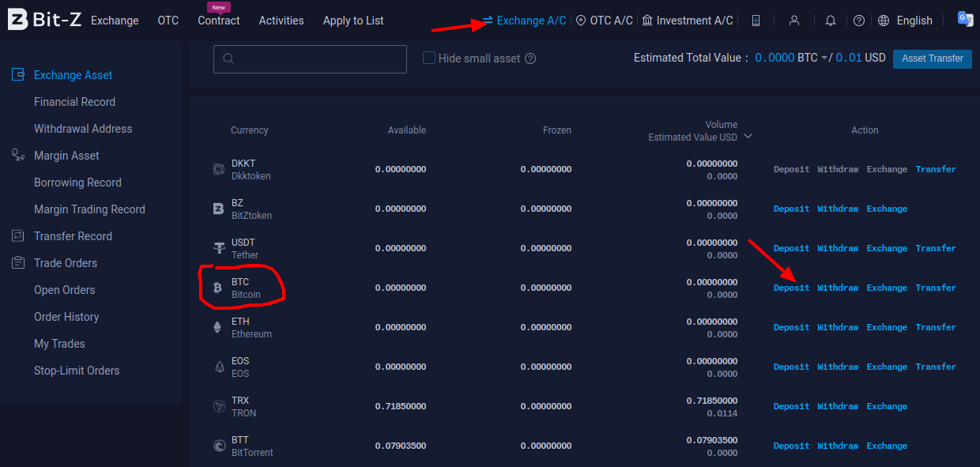
Task: Expand the BTC unit dropdown arrow
Action: 824,58
